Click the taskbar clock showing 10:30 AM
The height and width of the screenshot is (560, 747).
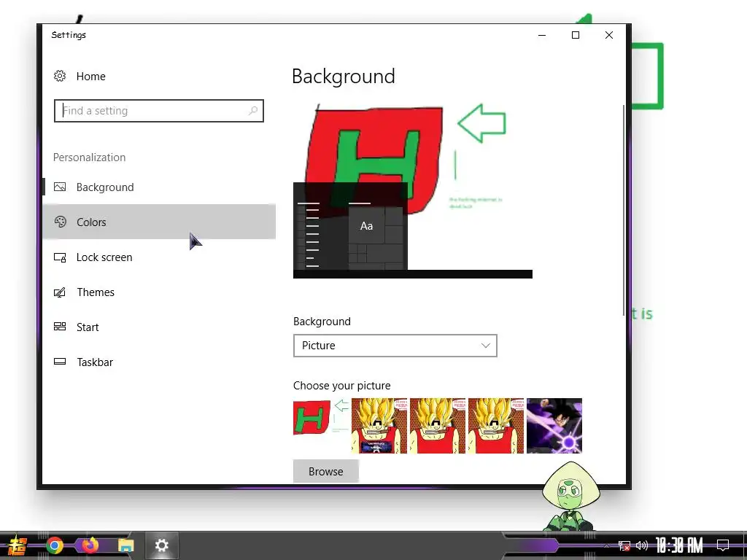coord(679,545)
